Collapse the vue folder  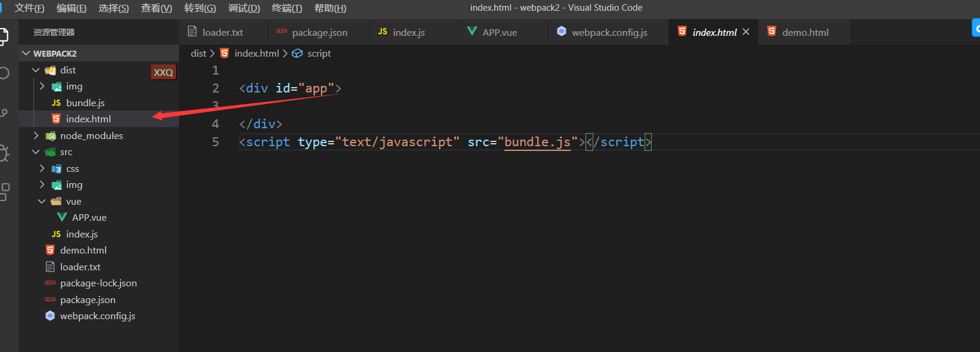coord(42,201)
